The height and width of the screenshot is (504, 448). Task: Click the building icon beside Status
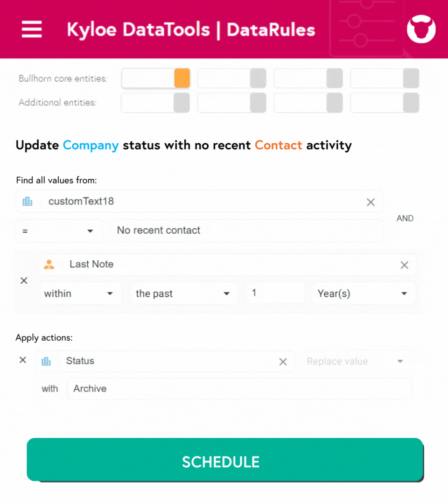click(46, 361)
